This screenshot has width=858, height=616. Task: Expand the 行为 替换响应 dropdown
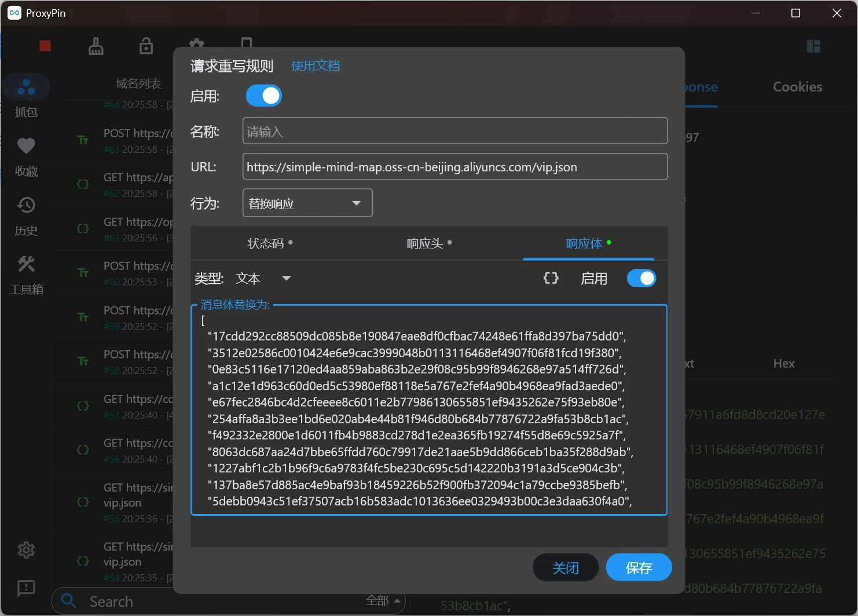point(307,203)
